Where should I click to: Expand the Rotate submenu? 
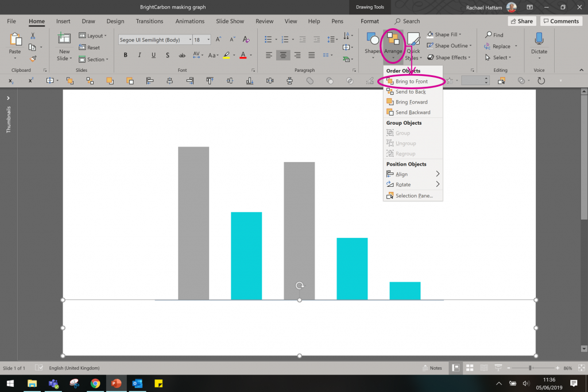(402, 184)
